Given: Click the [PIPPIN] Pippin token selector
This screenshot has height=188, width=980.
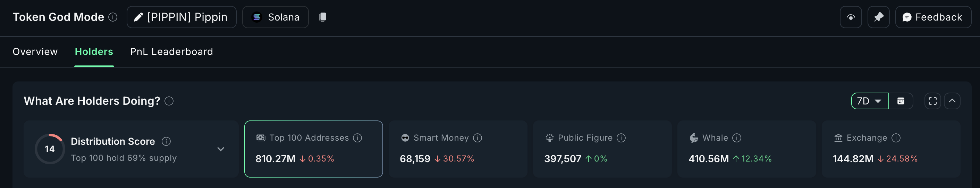Looking at the screenshot, I should coord(181,17).
